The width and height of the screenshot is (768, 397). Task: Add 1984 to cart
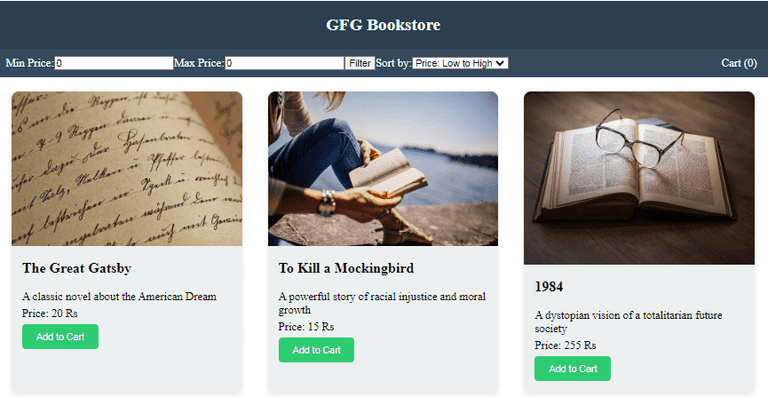tap(573, 369)
